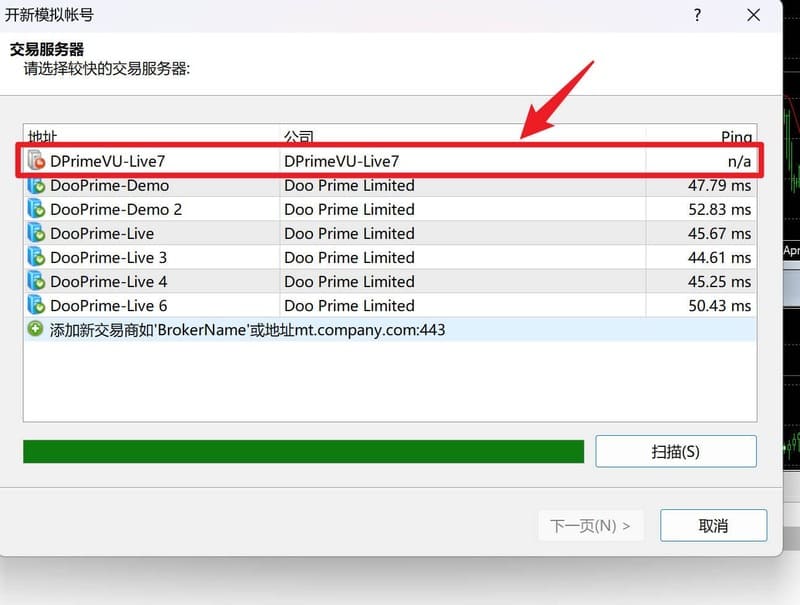Click the help question mark in title bar
Screen dimensions: 800x605
697,15
